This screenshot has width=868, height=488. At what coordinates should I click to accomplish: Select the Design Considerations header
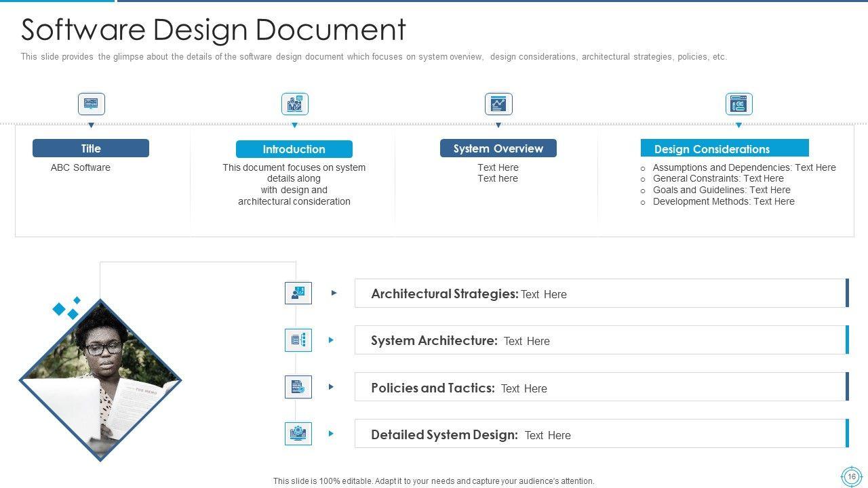coord(724,148)
